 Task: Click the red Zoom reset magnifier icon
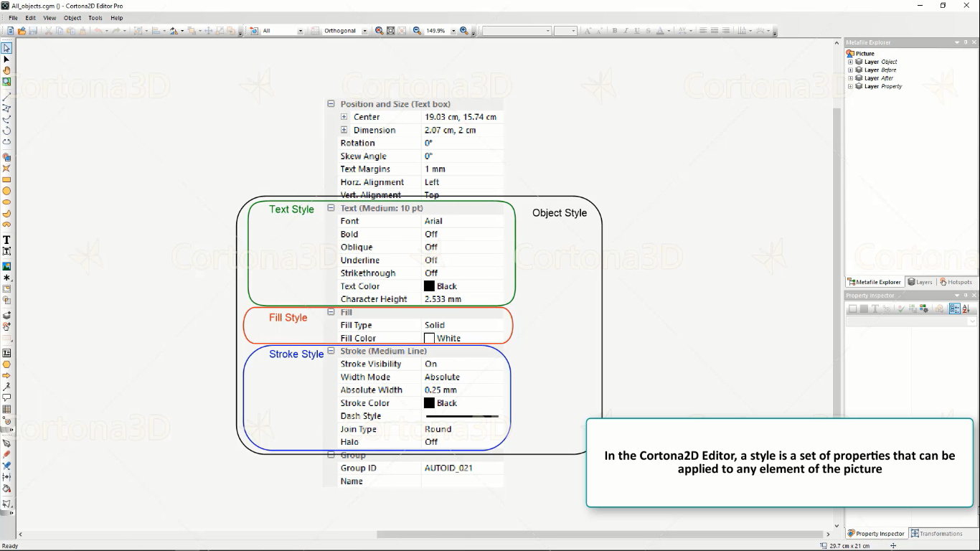(x=379, y=31)
